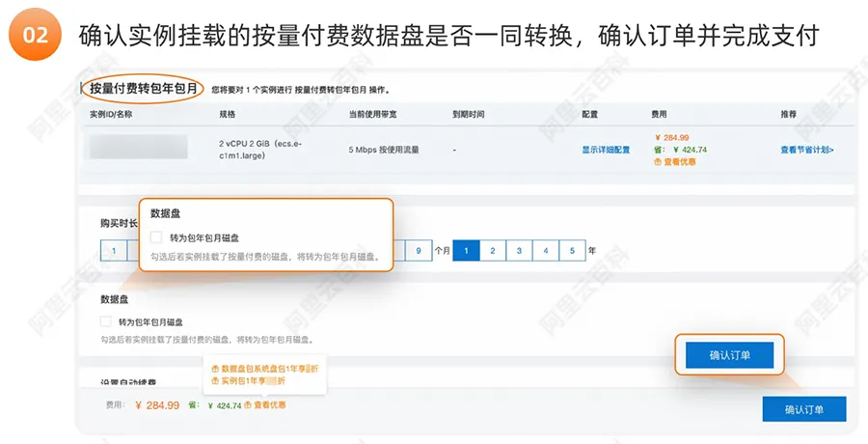The width and height of the screenshot is (868, 444).
Task: Click the 当前使用带宽 column header
Action: [x=372, y=114]
